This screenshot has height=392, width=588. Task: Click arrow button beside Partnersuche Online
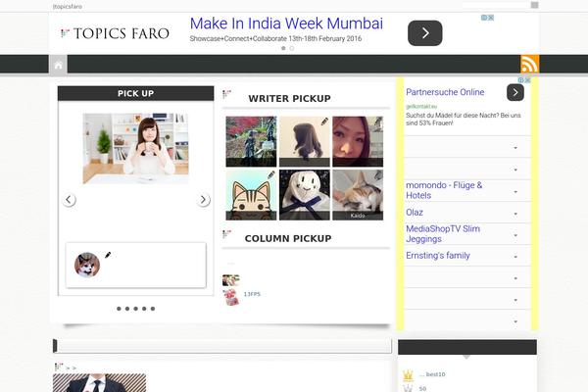pyautogui.click(x=515, y=92)
